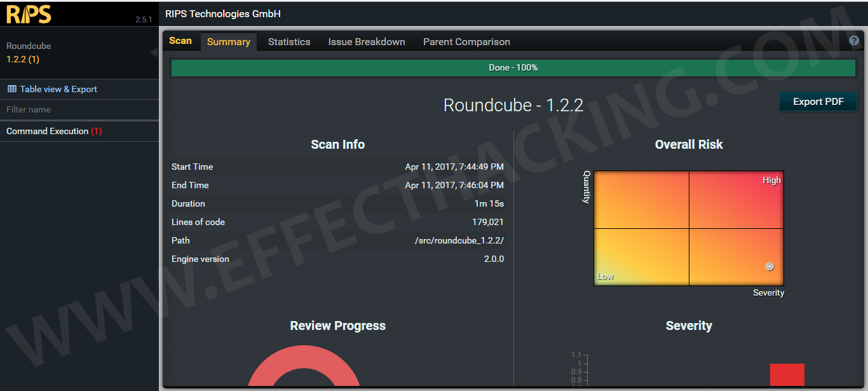
Task: Click the Roundcube - 1.2.2 title
Action: pyautogui.click(x=513, y=105)
